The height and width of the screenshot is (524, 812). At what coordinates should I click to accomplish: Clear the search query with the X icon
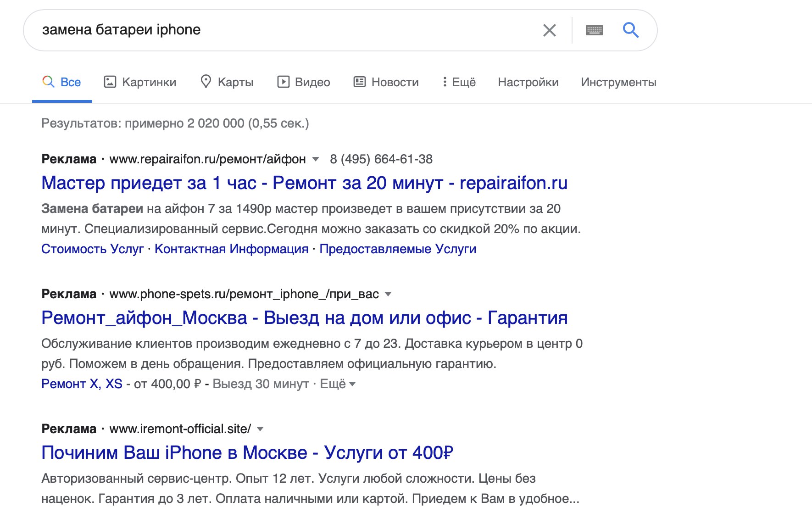click(x=549, y=30)
